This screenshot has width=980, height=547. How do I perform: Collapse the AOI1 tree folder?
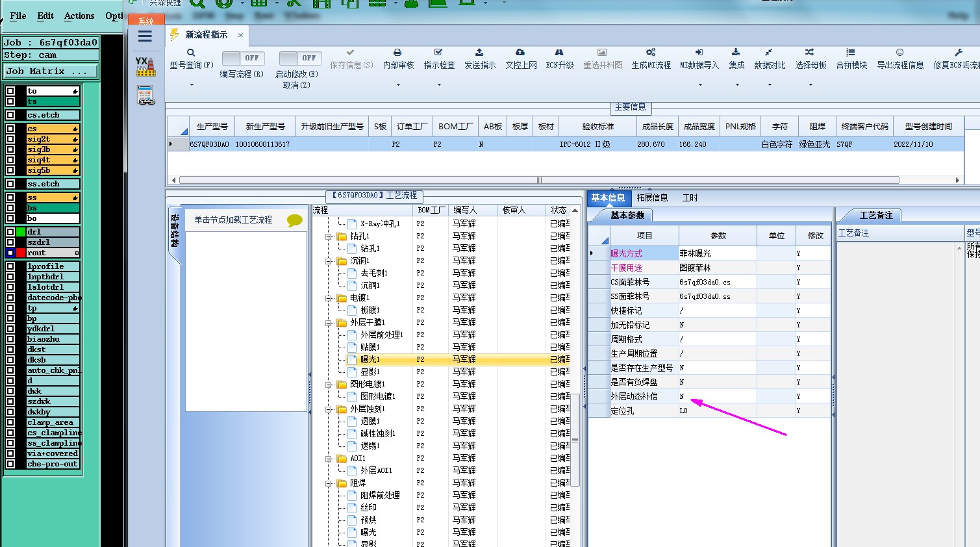[x=329, y=459]
